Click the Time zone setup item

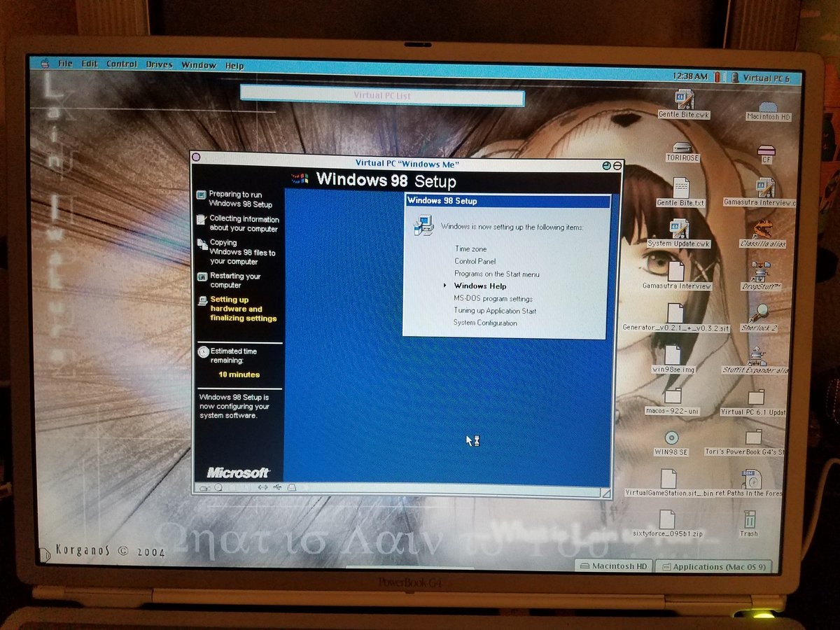pos(470,248)
